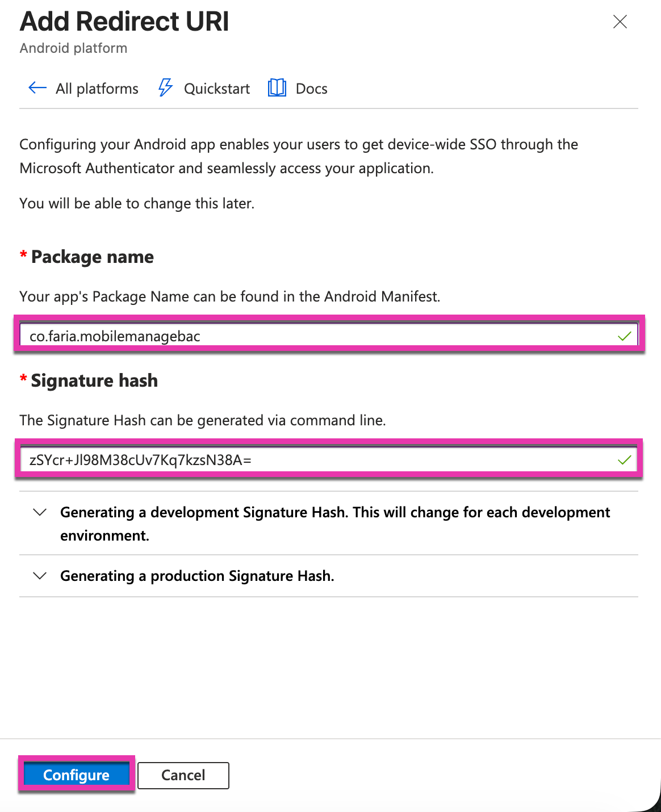The image size is (661, 812).
Task: Focus the Package name input field
Action: coord(329,336)
